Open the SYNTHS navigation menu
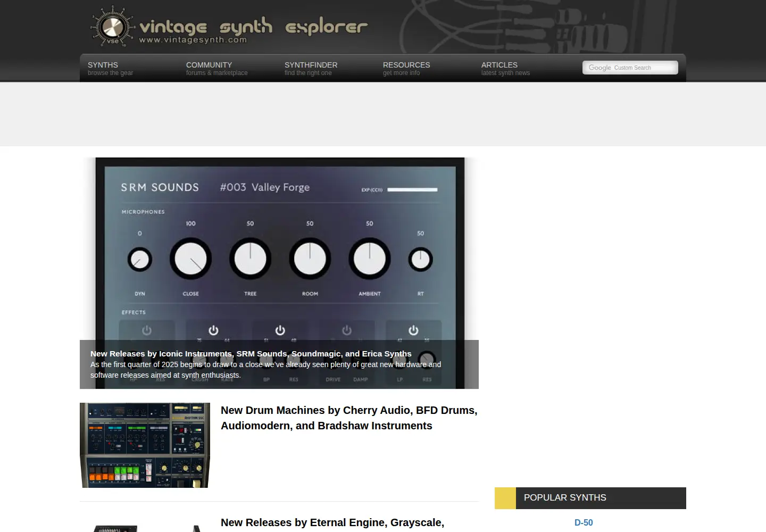The width and height of the screenshot is (766, 532). click(x=111, y=69)
